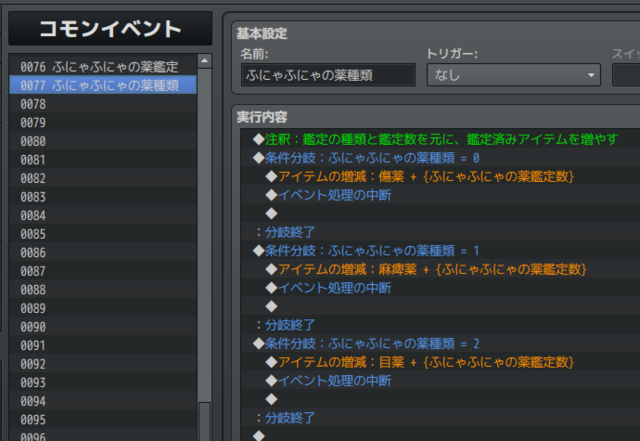Select アイテムの増減：目薬 command line
The height and width of the screenshot is (441, 640).
point(440,362)
